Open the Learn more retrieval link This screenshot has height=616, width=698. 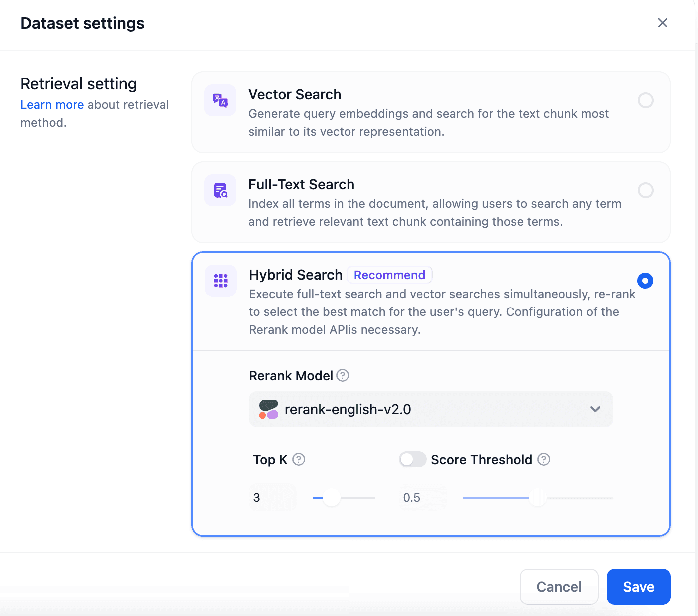52,105
